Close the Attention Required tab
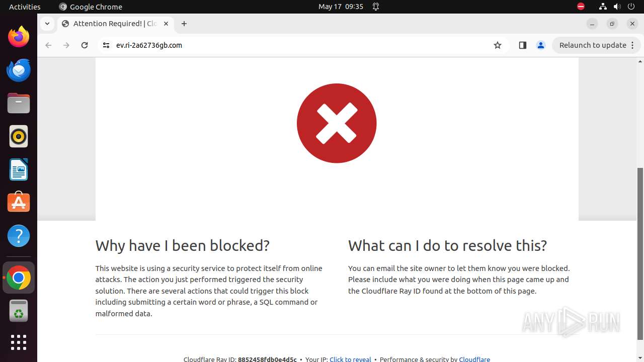Viewport: 644px width, 362px height. [166, 24]
